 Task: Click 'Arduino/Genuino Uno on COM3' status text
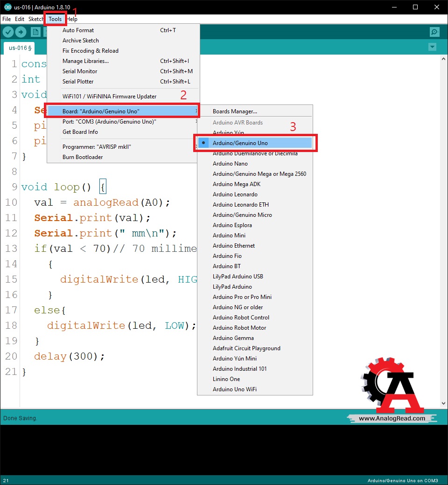tap(403, 481)
